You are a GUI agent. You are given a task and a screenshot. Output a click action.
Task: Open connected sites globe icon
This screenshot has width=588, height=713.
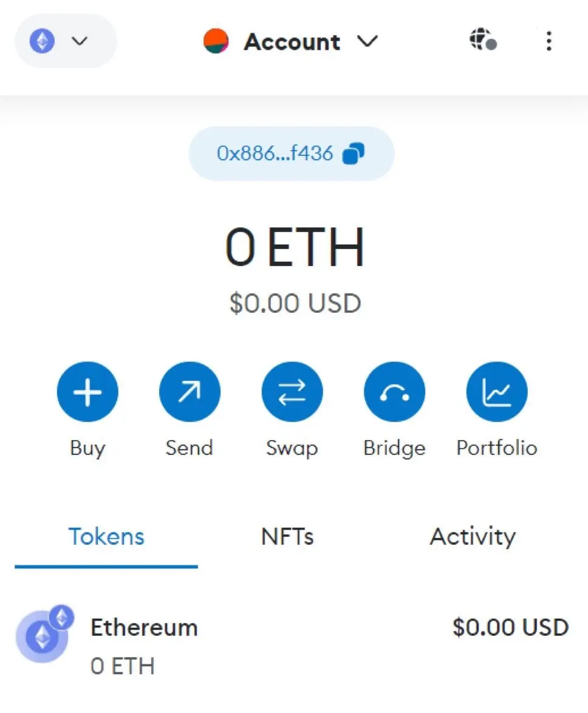coord(483,39)
